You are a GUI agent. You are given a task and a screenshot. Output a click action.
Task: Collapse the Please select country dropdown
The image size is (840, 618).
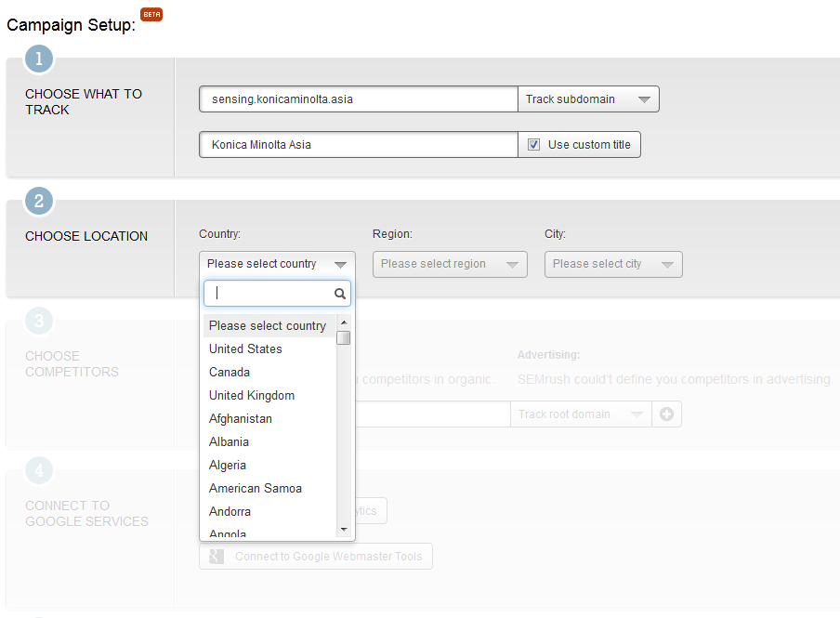[x=277, y=264]
